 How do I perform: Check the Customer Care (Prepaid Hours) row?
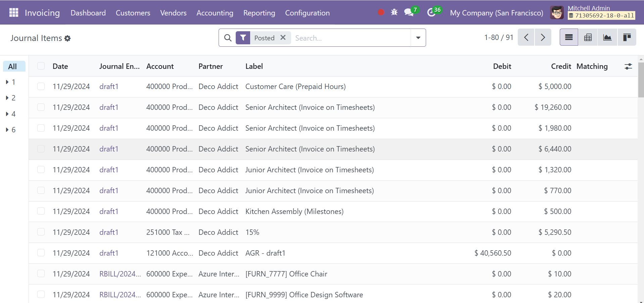[41, 86]
